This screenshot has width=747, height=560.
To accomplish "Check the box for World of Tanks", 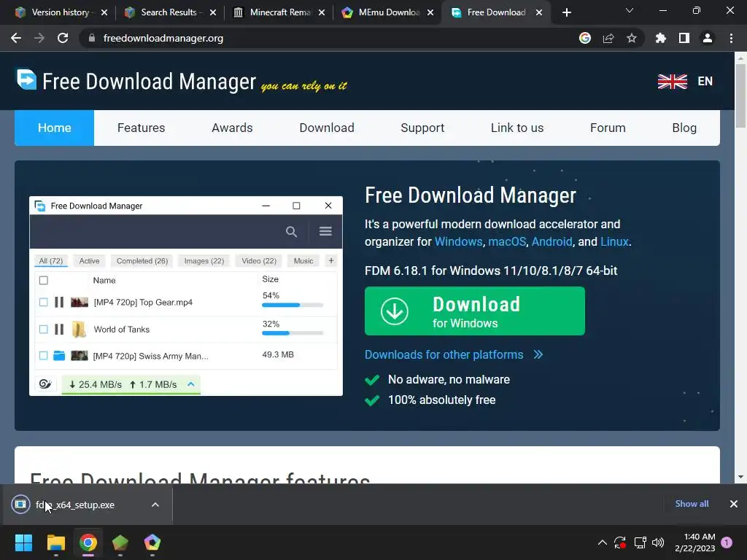I will (x=43, y=329).
